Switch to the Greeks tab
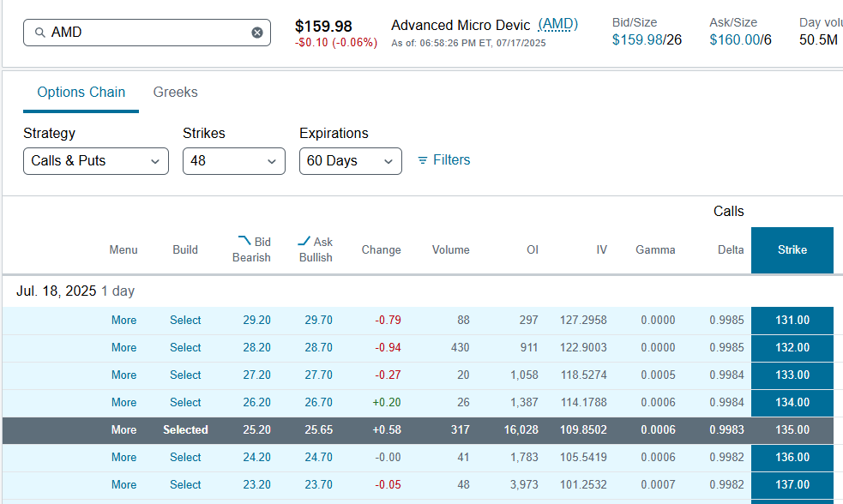The width and height of the screenshot is (843, 504). (175, 93)
